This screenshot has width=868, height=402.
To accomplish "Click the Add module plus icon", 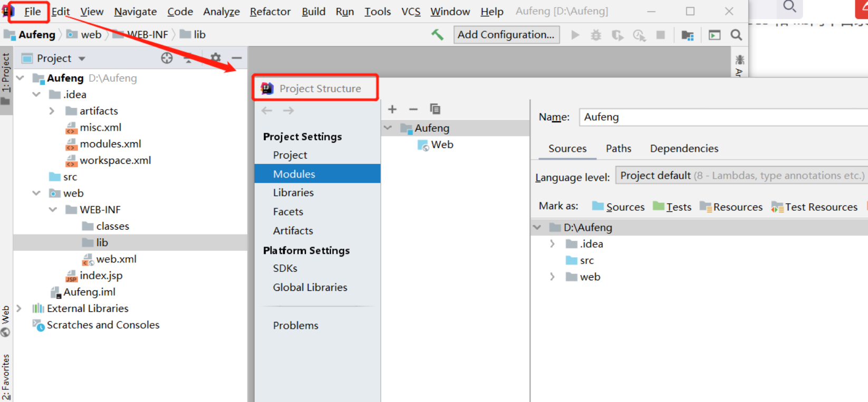I will coord(392,109).
